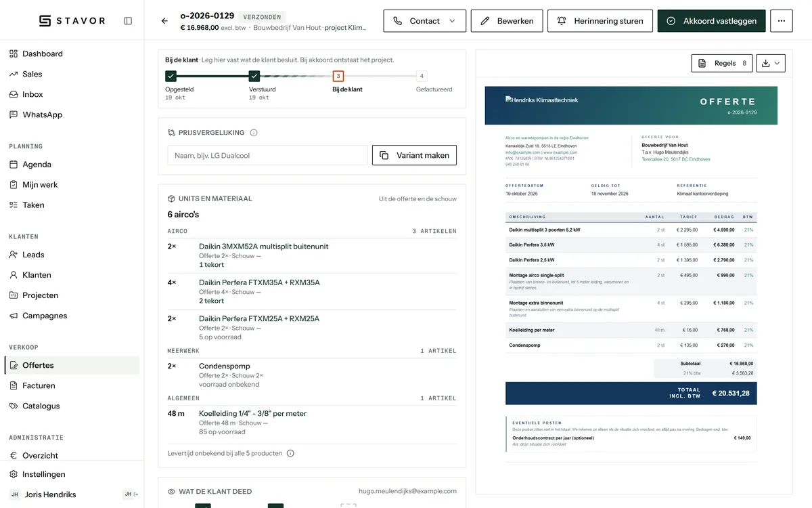Click the info icon next to Prijsvergelijking
This screenshot has height=508, width=812.
[x=254, y=133]
